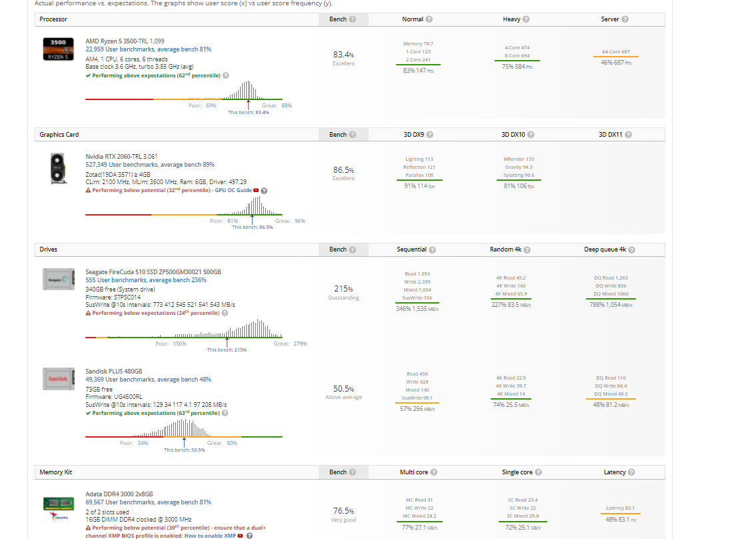Click FireCuda Great 279% value
Screen dimensions: 756x539
click(300, 344)
